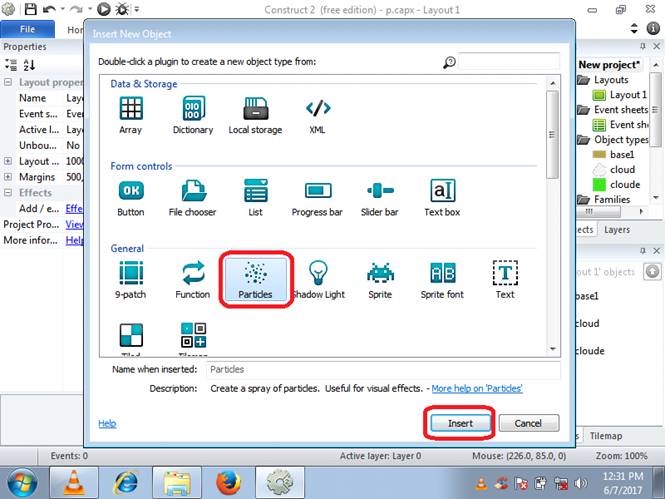Click the Cancel button
Screen dimensions: 665x499
[528, 423]
